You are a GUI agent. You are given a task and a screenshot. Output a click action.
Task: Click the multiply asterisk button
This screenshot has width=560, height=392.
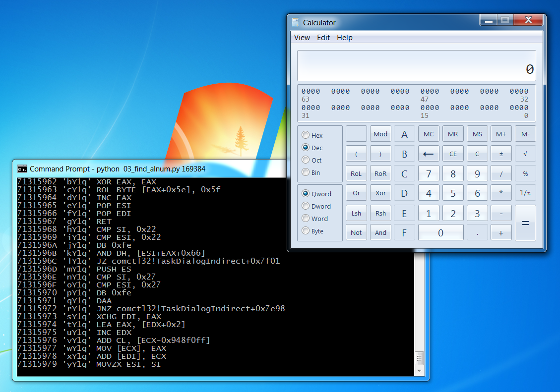pyautogui.click(x=500, y=193)
